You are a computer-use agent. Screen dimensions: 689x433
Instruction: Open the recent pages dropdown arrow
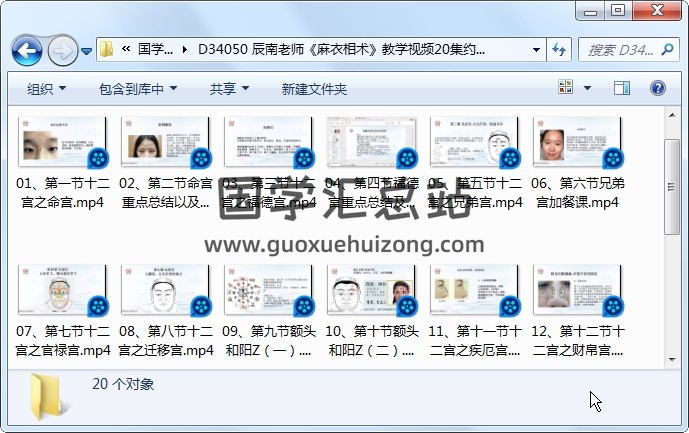point(86,49)
